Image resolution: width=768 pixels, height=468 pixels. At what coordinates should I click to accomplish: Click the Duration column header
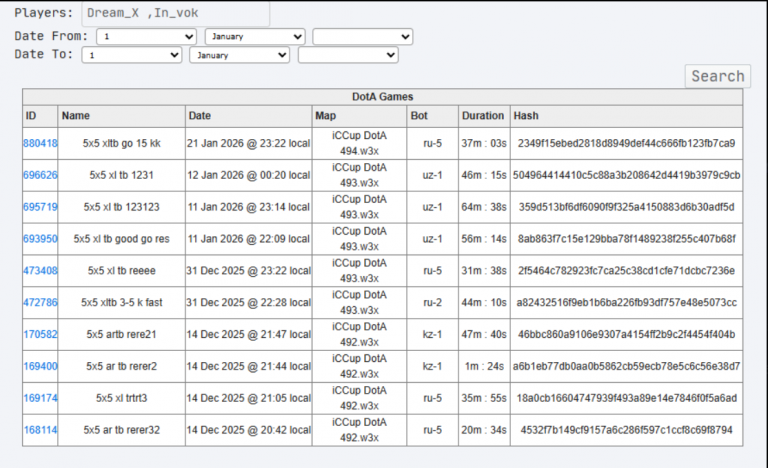(483, 116)
